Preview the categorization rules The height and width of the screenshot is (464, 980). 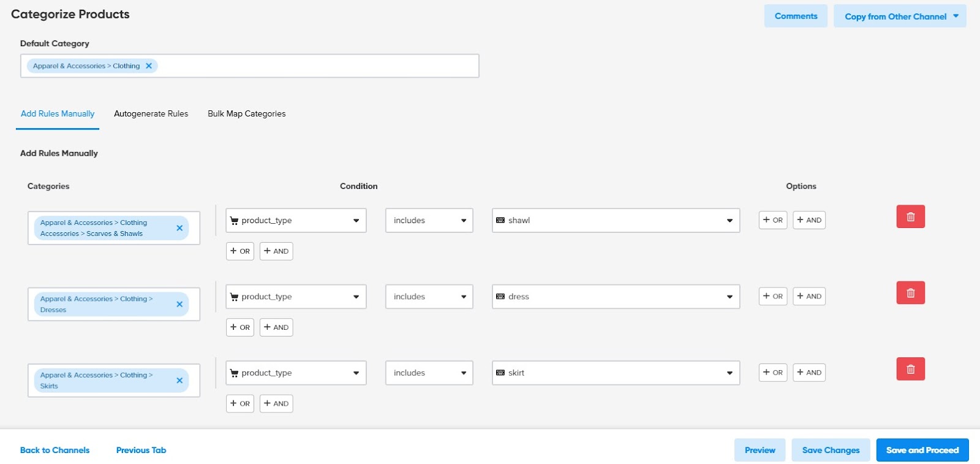tap(759, 450)
